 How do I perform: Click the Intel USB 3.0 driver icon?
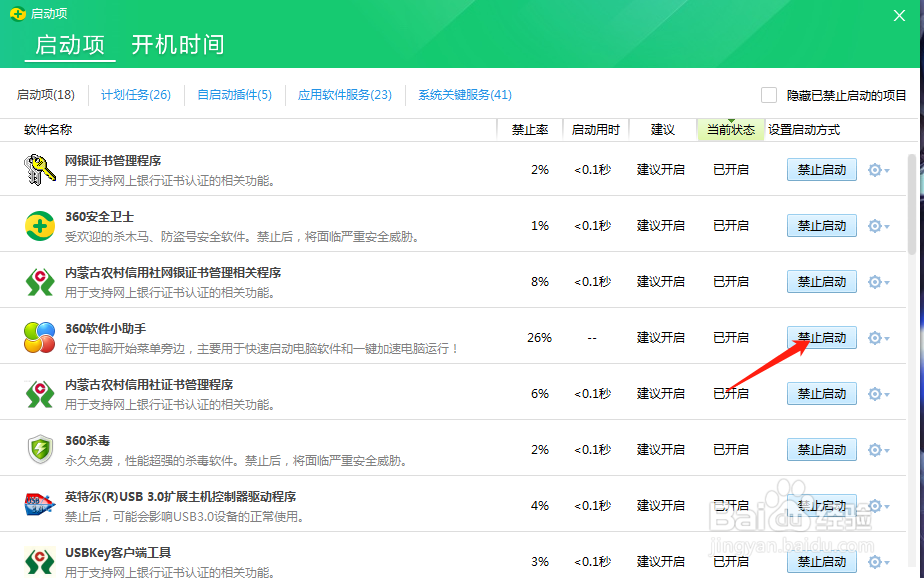tap(40, 506)
